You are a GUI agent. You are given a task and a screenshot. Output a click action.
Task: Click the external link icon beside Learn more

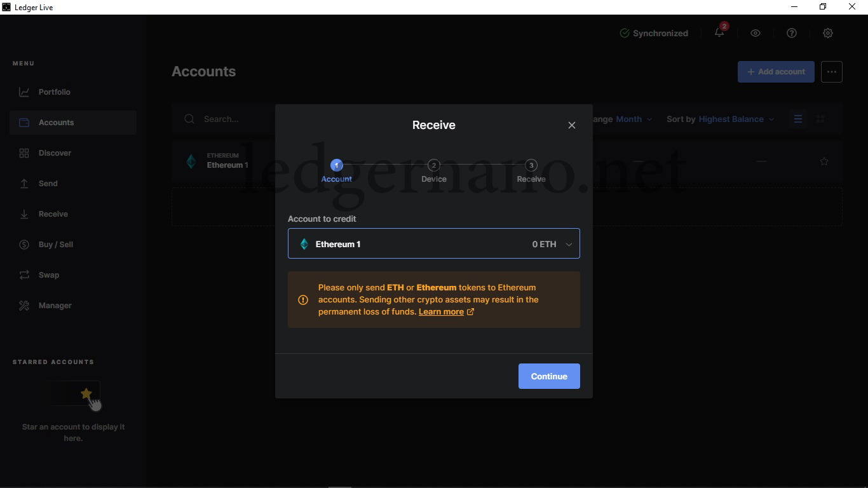(470, 312)
